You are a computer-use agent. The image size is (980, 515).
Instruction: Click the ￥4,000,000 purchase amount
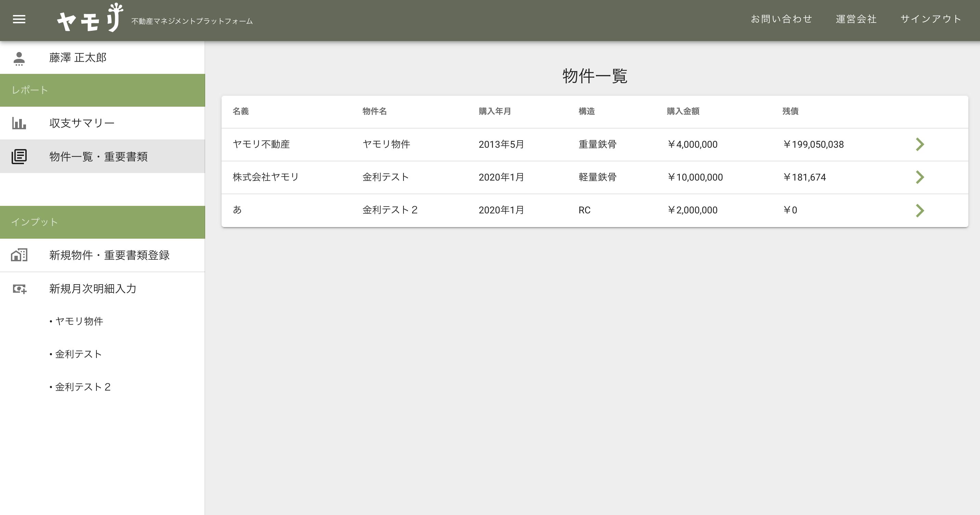tap(692, 144)
